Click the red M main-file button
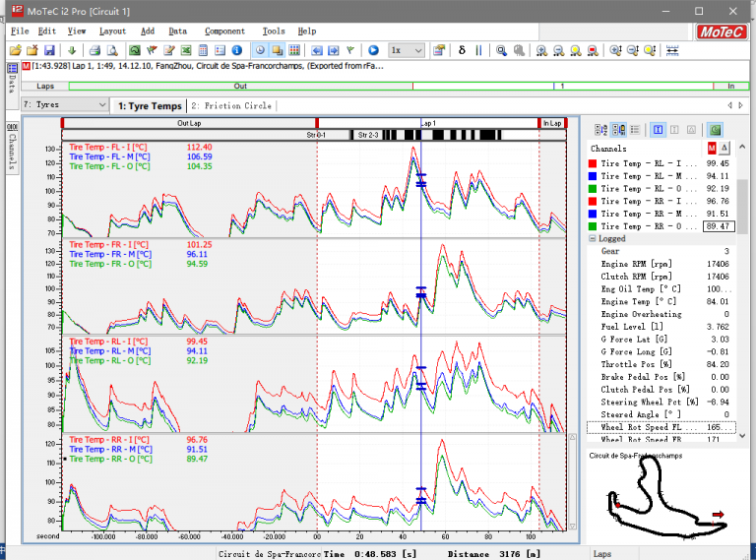756x560 pixels. tap(712, 148)
